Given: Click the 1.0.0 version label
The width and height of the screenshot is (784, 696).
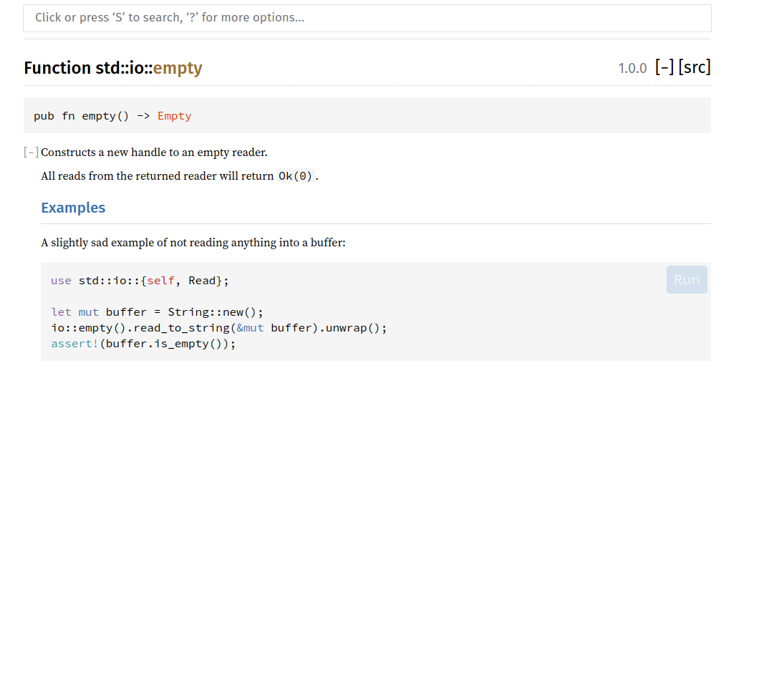Looking at the screenshot, I should pyautogui.click(x=632, y=68).
